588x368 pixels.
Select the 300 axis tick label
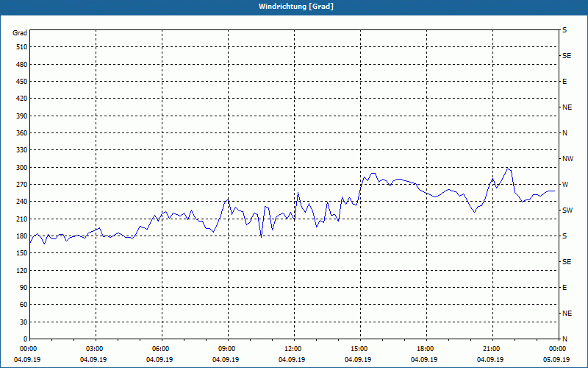click(x=22, y=168)
